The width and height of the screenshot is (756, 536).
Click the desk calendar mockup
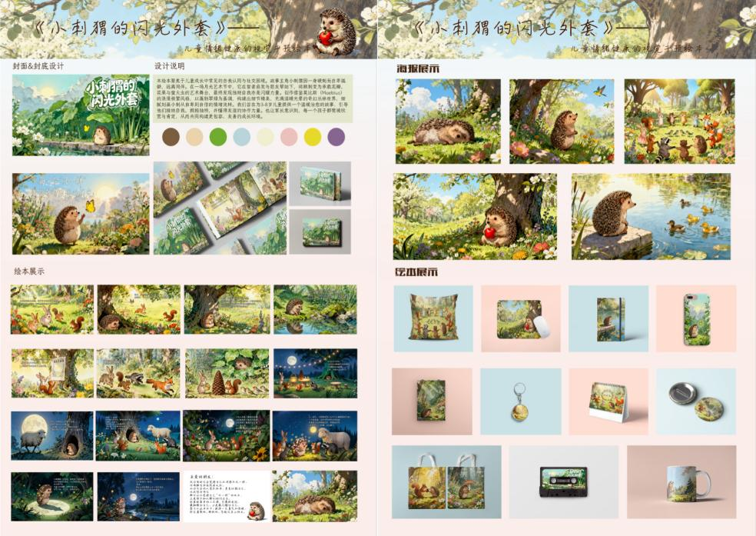point(608,401)
